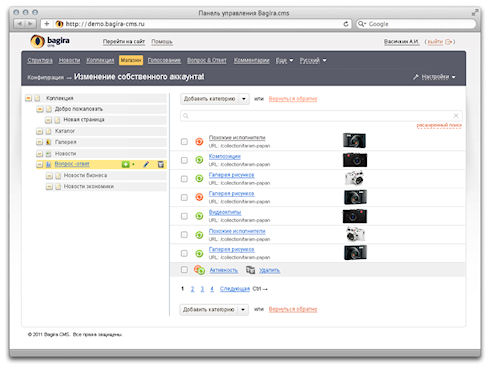This screenshot has height=370, width=490.
Task: Open the Настройки dropdown
Action: [x=438, y=77]
